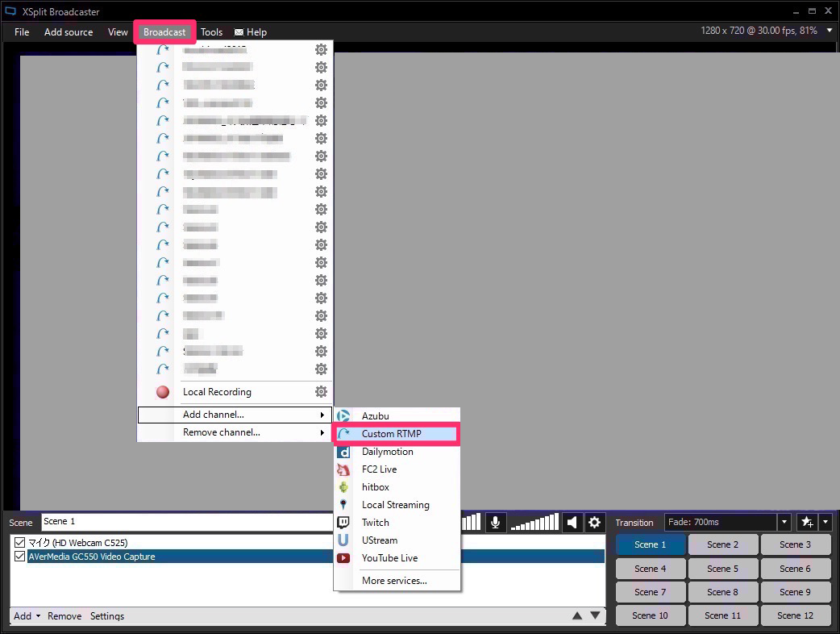
Task: Open the File menu
Action: click(x=22, y=32)
